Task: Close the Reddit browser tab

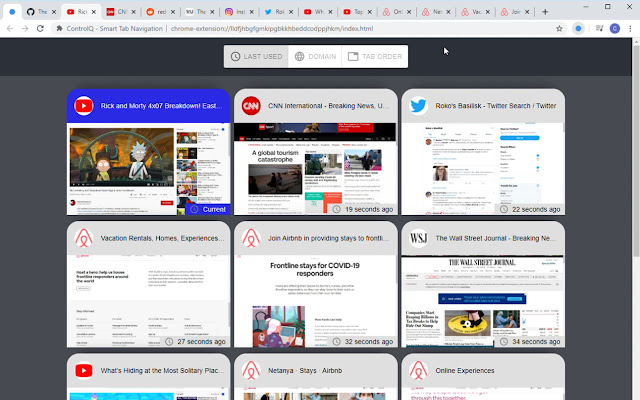Action: pyautogui.click(x=173, y=12)
